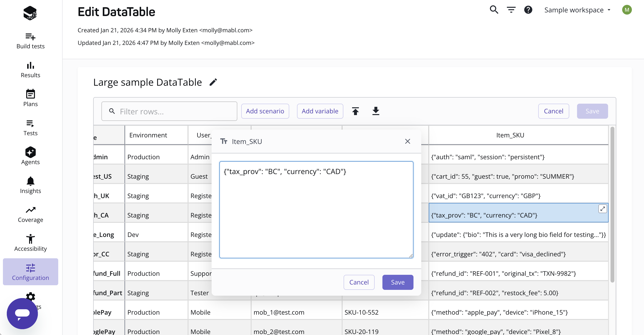Image resolution: width=644 pixels, height=335 pixels.
Task: Click the Environment column header
Action: (x=156, y=135)
